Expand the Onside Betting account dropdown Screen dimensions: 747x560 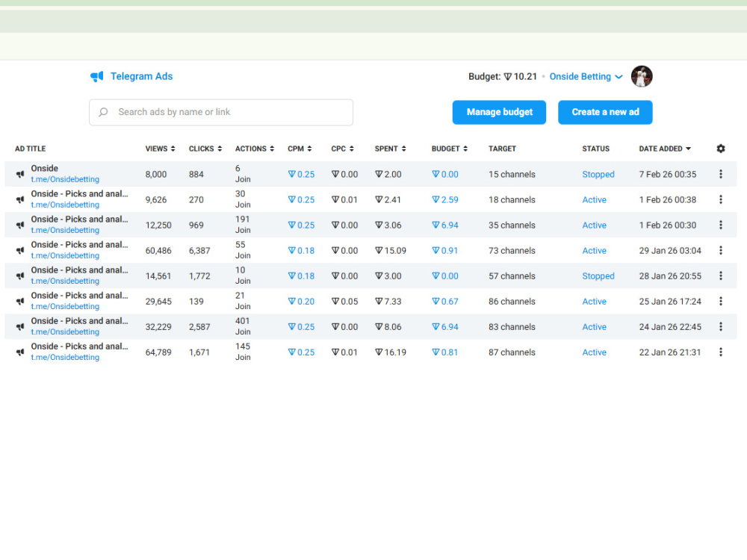tap(586, 77)
